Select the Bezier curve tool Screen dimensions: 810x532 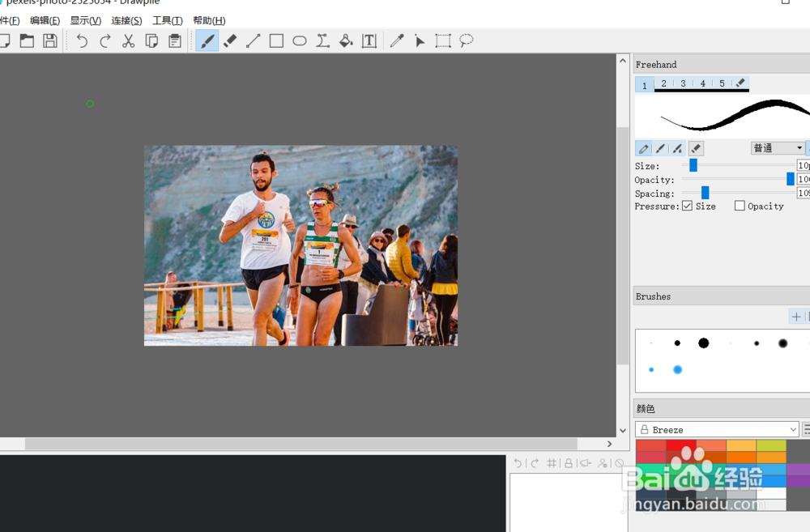click(x=323, y=40)
